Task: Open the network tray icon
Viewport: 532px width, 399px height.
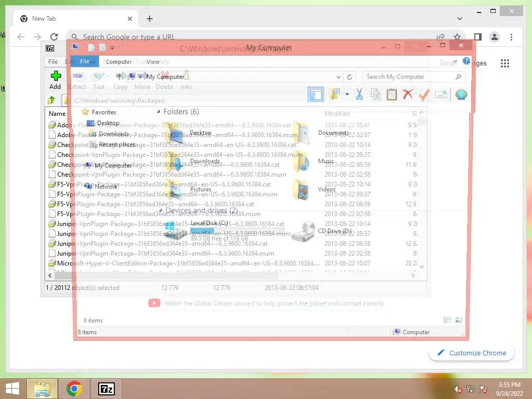Action: click(471, 389)
